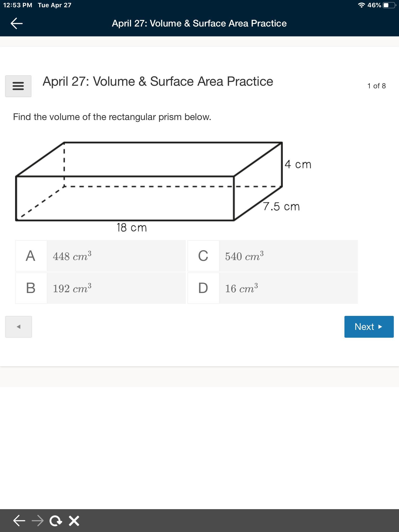The width and height of the screenshot is (399, 532).
Task: Click browser back arrow in bottom toolbar
Action: pyautogui.click(x=19, y=521)
